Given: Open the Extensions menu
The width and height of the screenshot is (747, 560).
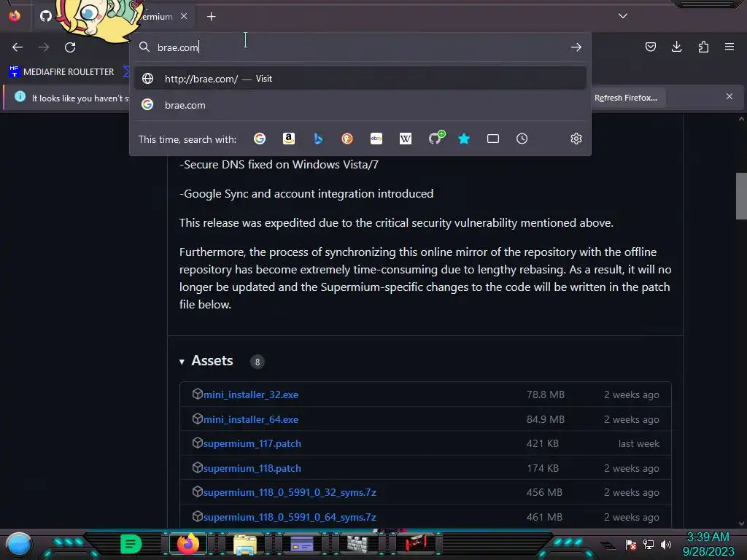Looking at the screenshot, I should [x=703, y=47].
